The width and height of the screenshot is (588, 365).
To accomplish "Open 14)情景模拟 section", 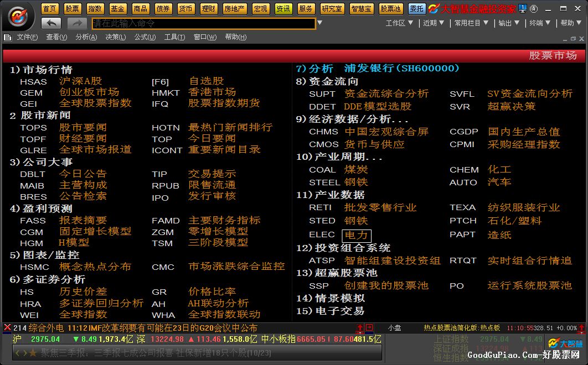I will [x=331, y=298].
